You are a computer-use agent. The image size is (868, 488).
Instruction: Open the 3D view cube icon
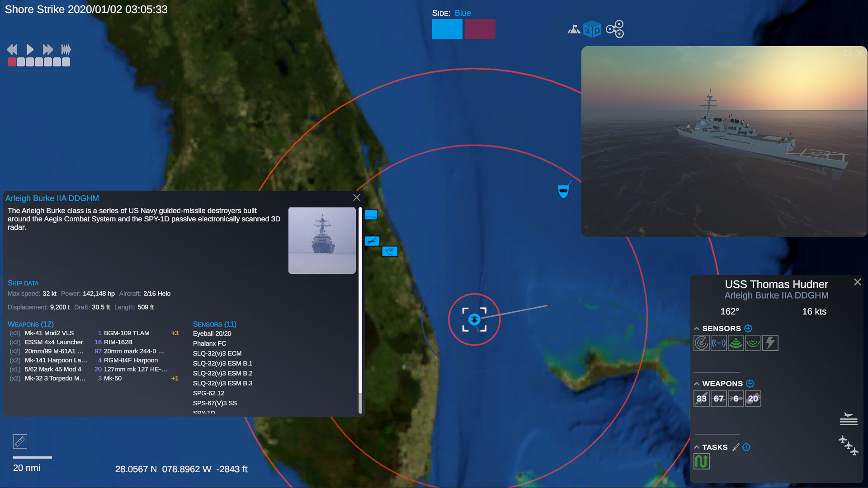593,29
